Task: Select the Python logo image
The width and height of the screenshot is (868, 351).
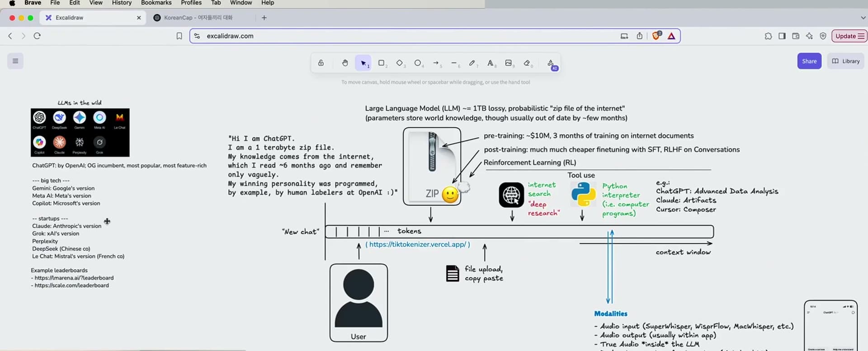Action: (583, 194)
